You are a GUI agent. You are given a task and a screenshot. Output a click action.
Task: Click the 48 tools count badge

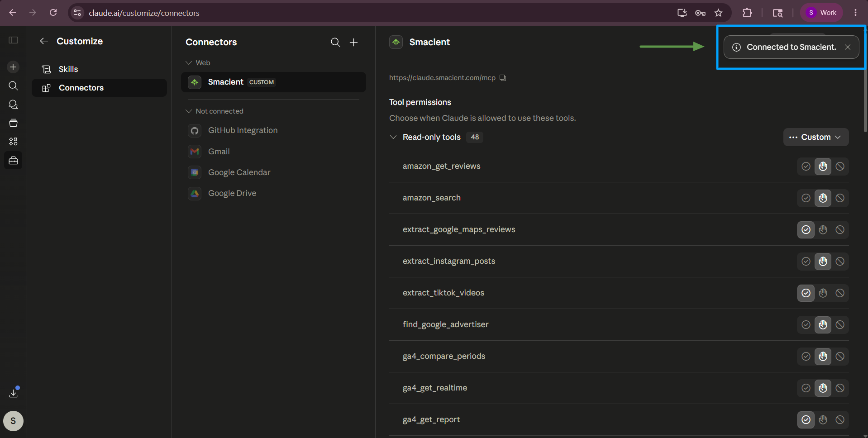click(475, 137)
